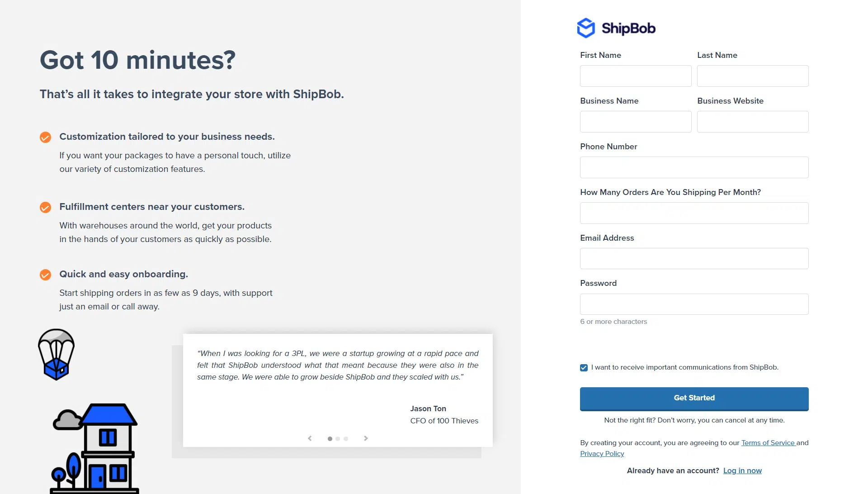Uncheck the ShipBob communications checkbox
Image resolution: width=868 pixels, height=494 pixels.
pyautogui.click(x=584, y=368)
